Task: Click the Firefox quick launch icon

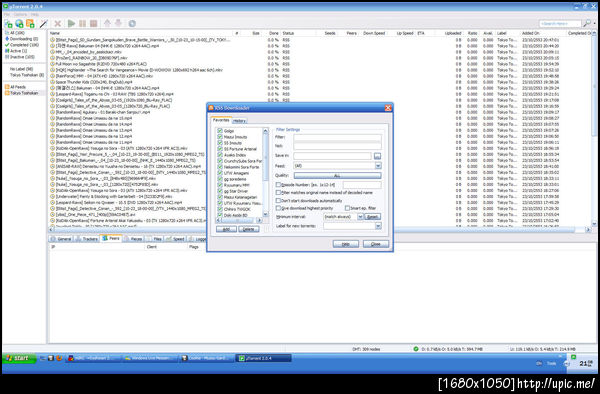Action: pos(59,358)
